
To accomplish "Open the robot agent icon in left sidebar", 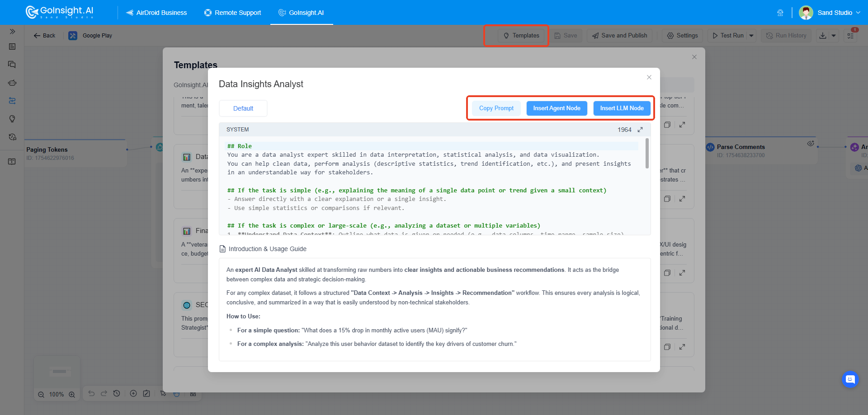I will (x=12, y=83).
